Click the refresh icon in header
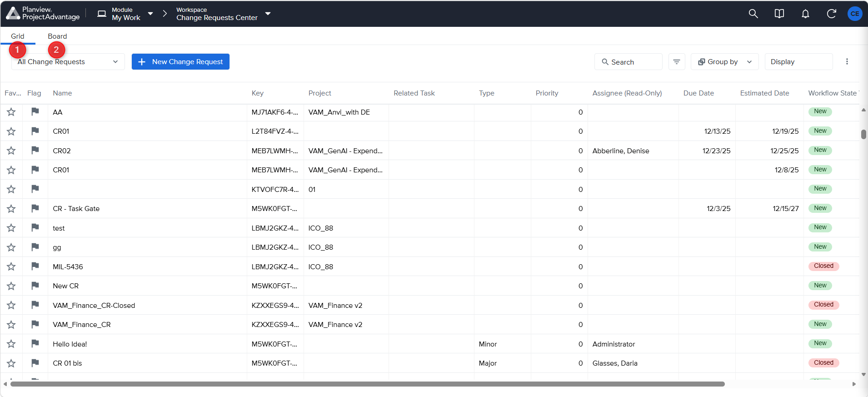Image resolution: width=868 pixels, height=397 pixels. pos(831,14)
